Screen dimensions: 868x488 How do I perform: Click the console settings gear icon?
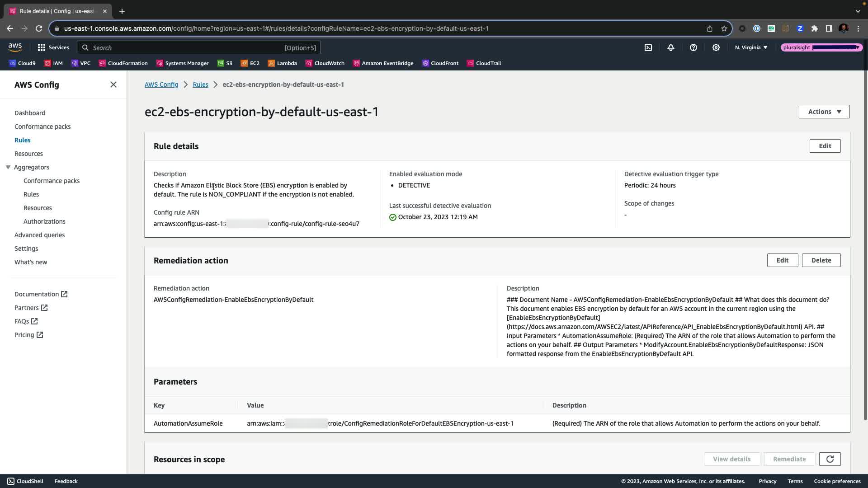pyautogui.click(x=716, y=47)
